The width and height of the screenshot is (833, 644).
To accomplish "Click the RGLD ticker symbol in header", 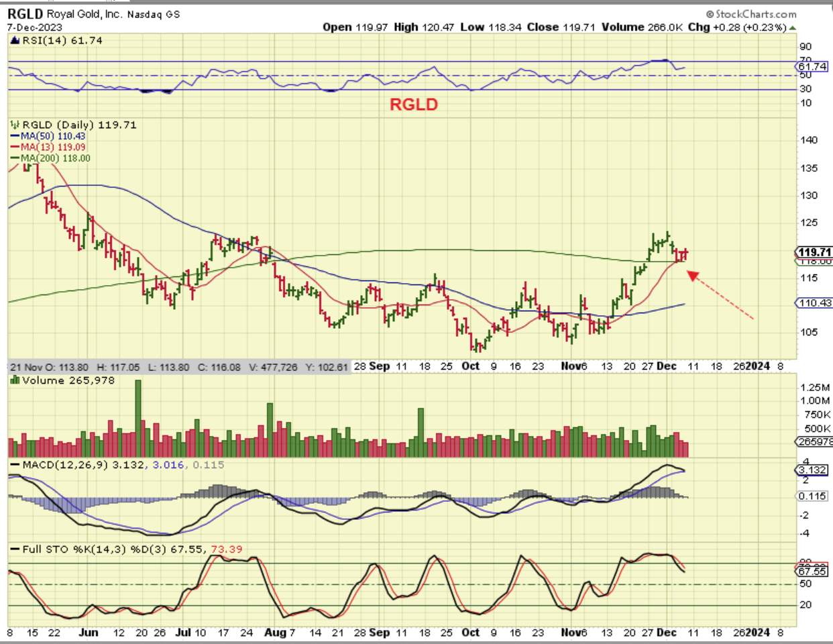I will coord(25,14).
